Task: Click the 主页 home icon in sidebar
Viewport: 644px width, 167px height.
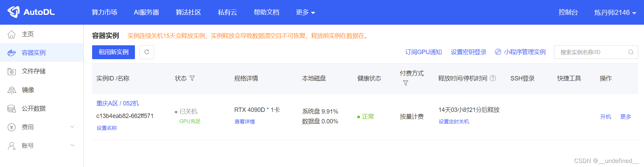Action: tap(11, 34)
